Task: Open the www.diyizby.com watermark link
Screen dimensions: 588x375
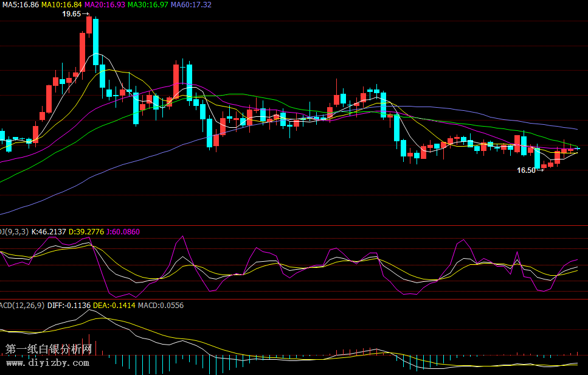Action: click(x=47, y=363)
